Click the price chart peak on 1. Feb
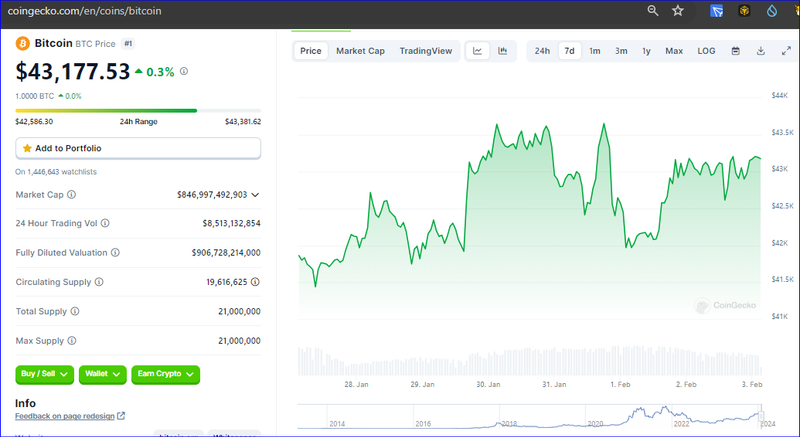This screenshot has height=437, width=800. 604,124
